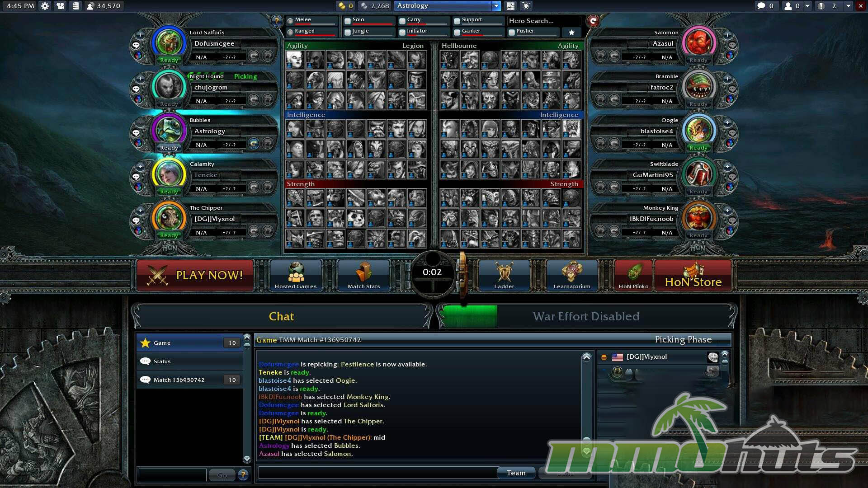
Task: Click the favorites star filter button
Action: 571,32
